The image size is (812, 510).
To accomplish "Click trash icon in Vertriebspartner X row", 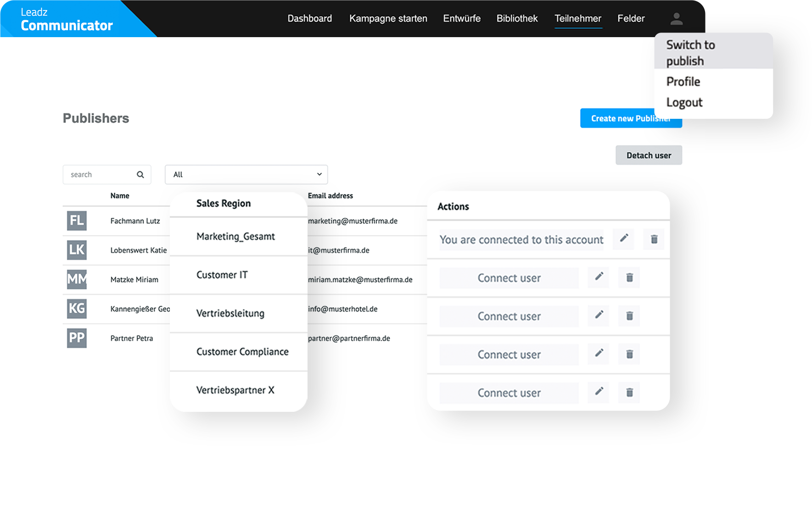I will click(629, 393).
